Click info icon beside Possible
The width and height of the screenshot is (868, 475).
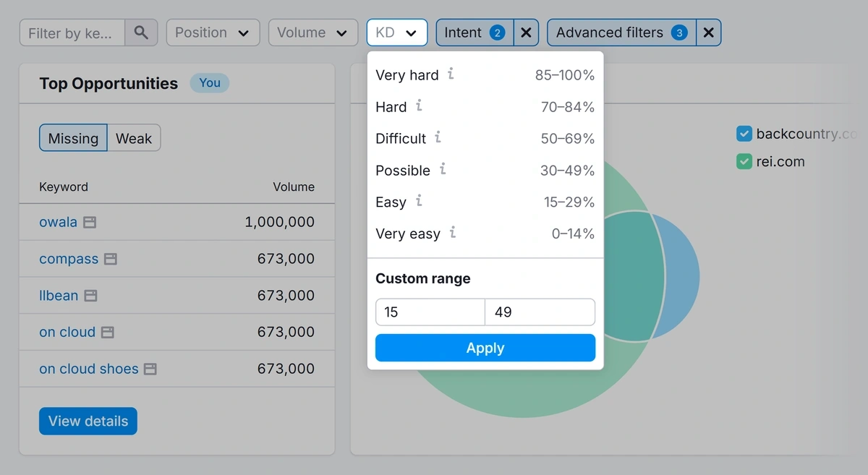pos(443,169)
